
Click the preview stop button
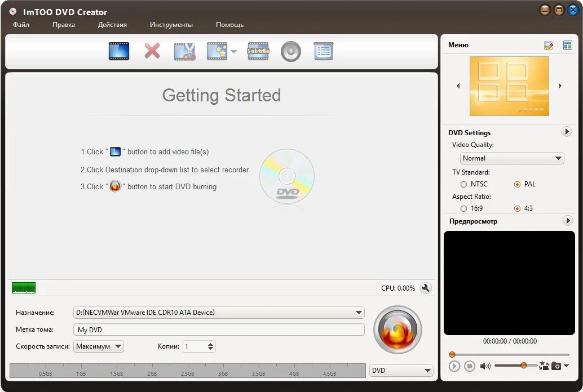coord(470,366)
